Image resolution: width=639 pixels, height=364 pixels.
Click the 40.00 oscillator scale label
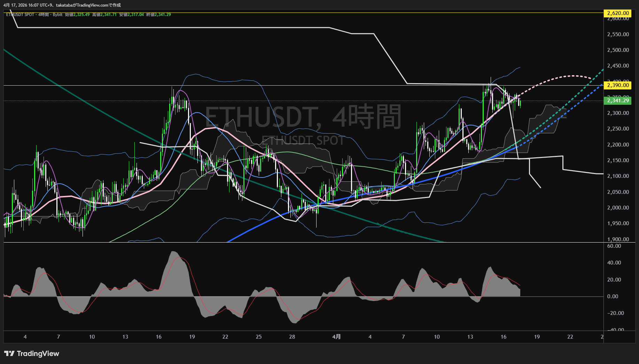614,263
